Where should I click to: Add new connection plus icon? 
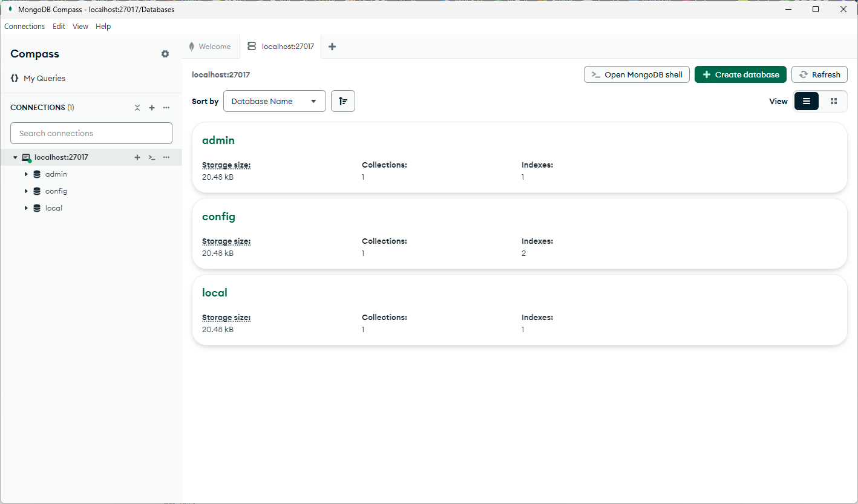click(x=152, y=108)
